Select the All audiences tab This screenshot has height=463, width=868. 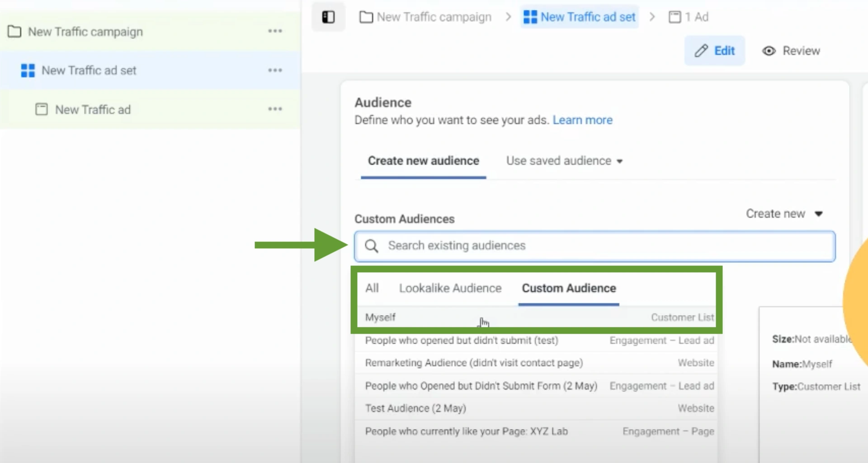point(372,288)
